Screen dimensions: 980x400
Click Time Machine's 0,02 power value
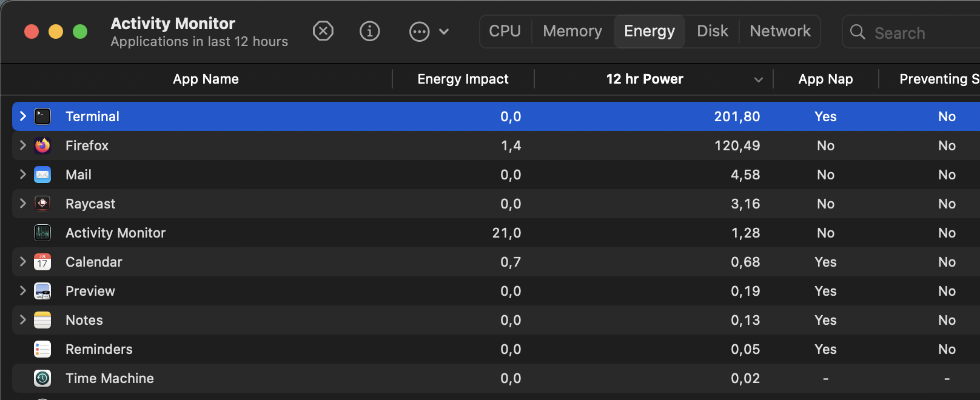point(745,378)
